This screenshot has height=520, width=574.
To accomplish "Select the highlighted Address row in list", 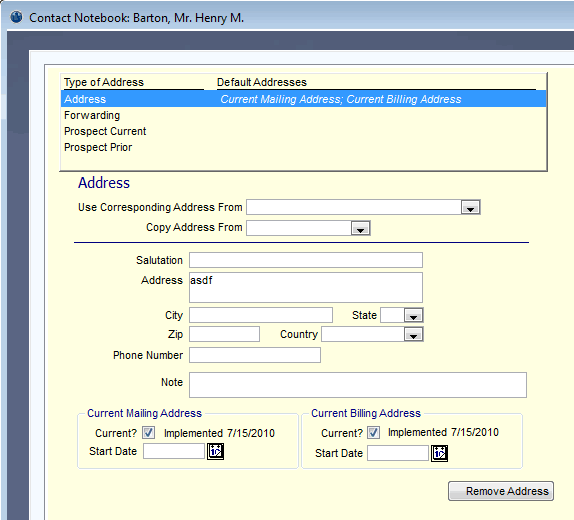I will [x=303, y=99].
